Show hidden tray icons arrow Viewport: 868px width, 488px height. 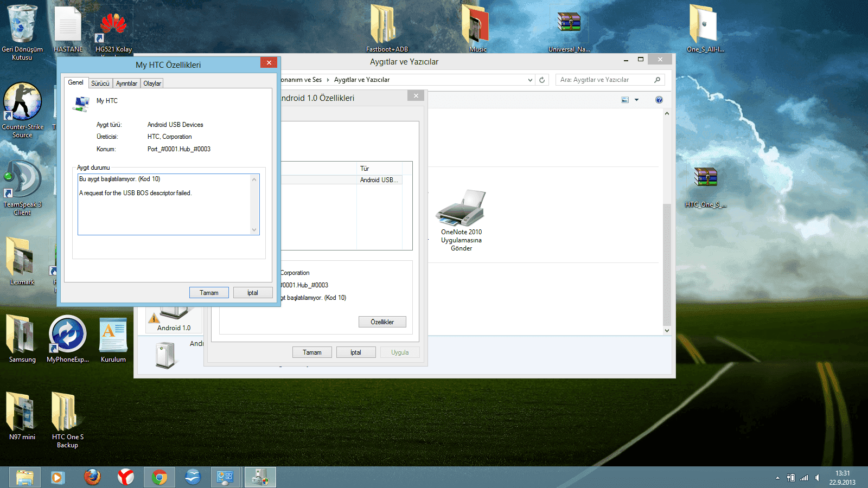click(777, 478)
